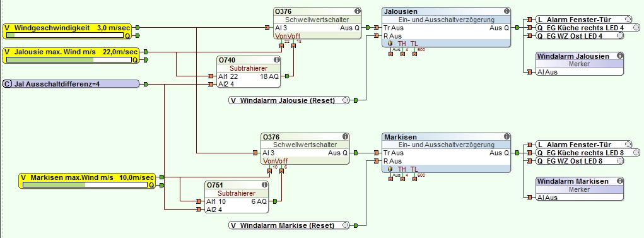Click the Windgeschwindigkeit value slider bar
The image size is (644, 238).
(65, 35)
